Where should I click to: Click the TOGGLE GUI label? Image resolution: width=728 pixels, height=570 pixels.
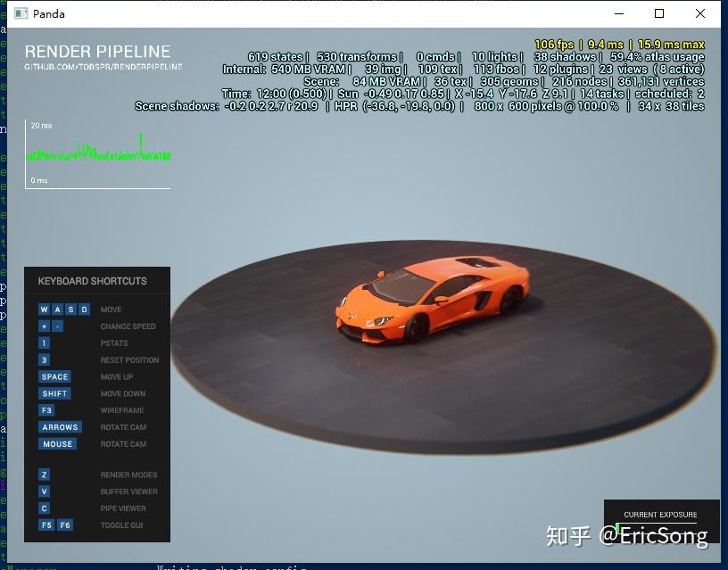pos(122,525)
